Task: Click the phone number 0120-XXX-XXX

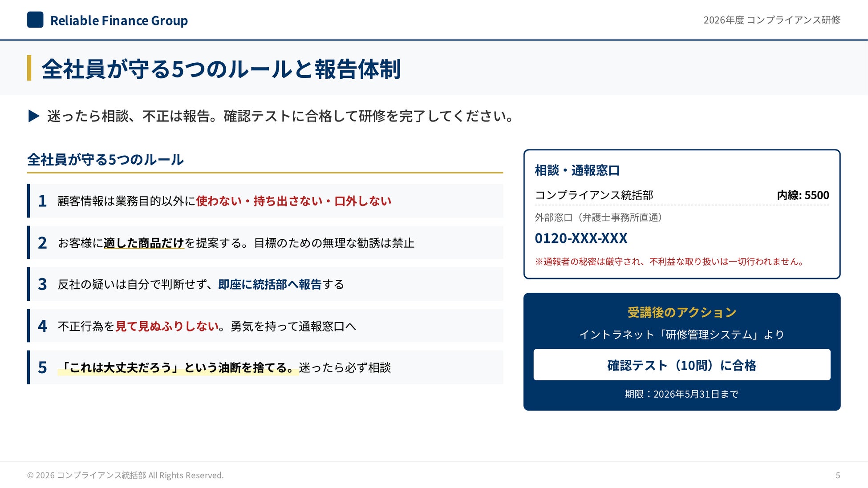Action: coord(581,238)
